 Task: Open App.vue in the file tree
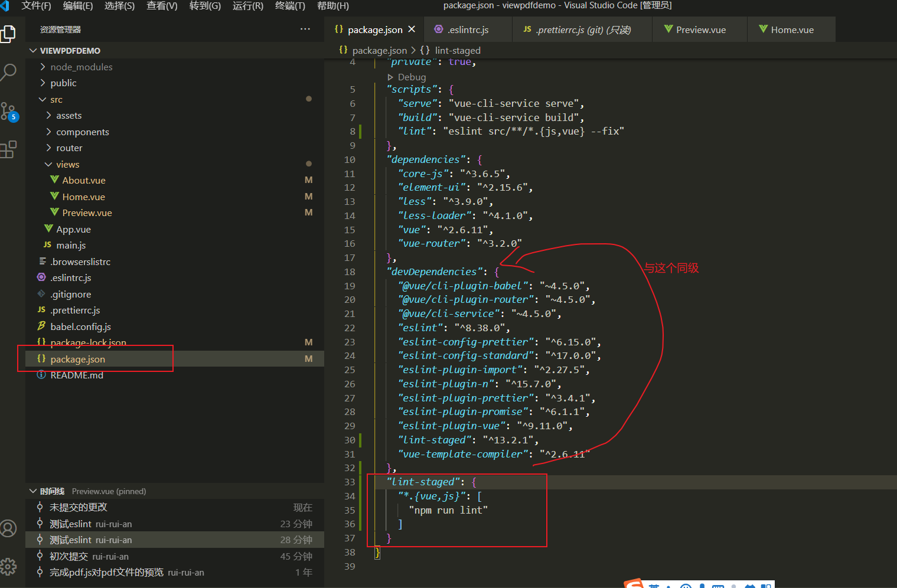point(175,229)
